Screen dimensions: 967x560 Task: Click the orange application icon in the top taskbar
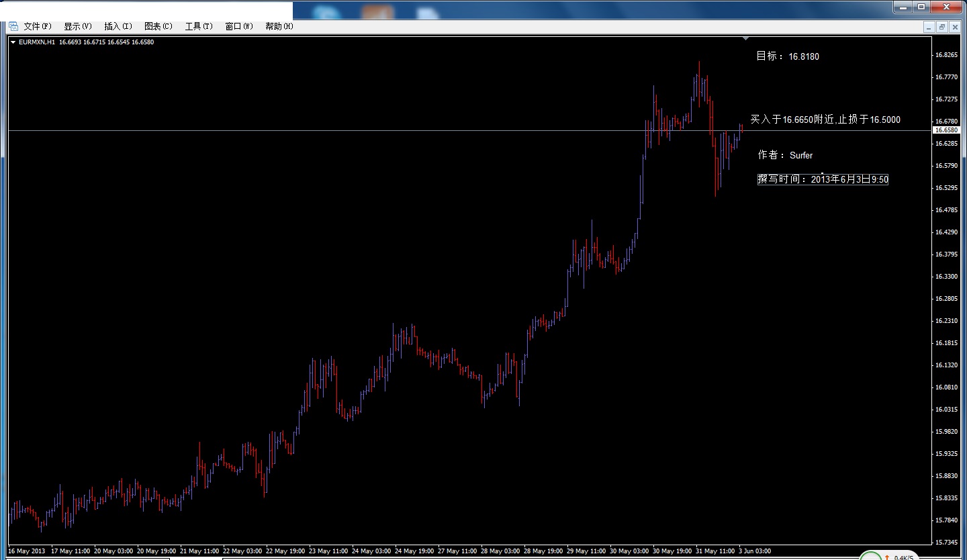click(x=378, y=10)
